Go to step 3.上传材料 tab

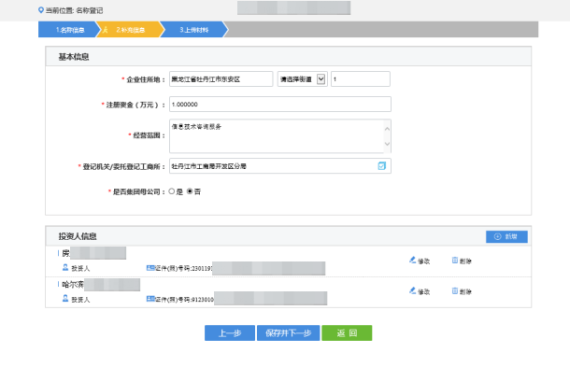click(x=194, y=29)
